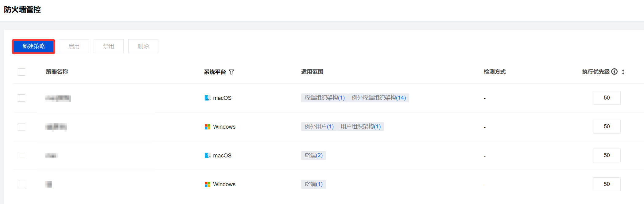The image size is (644, 204).
Task: Click the Windows icon in 终端(1) row
Action: (x=208, y=184)
